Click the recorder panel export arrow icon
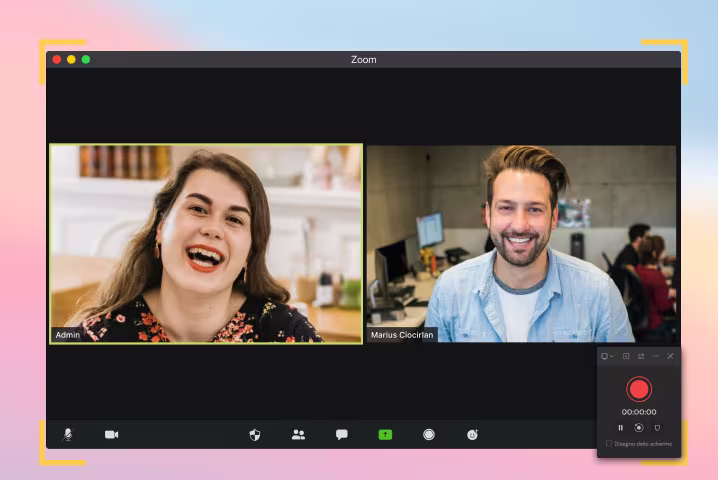718x480 pixels. [641, 356]
